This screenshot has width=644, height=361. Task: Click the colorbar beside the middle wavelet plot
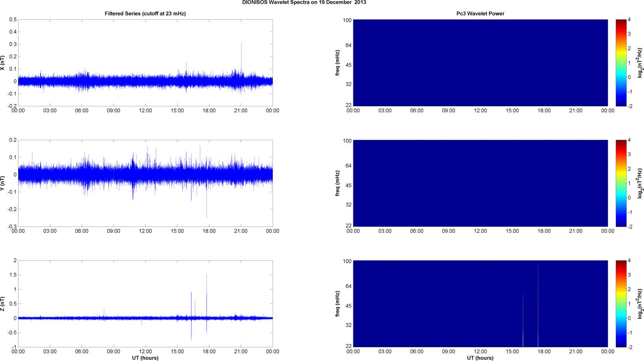click(621, 183)
